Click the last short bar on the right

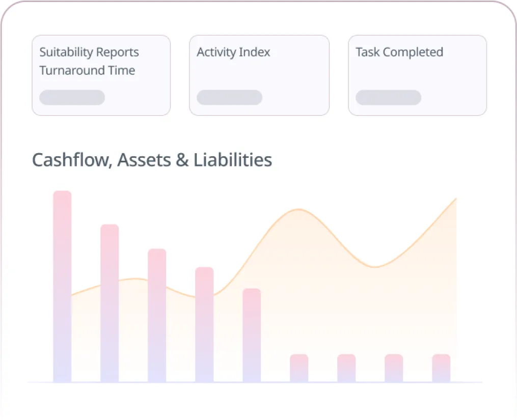point(441,368)
